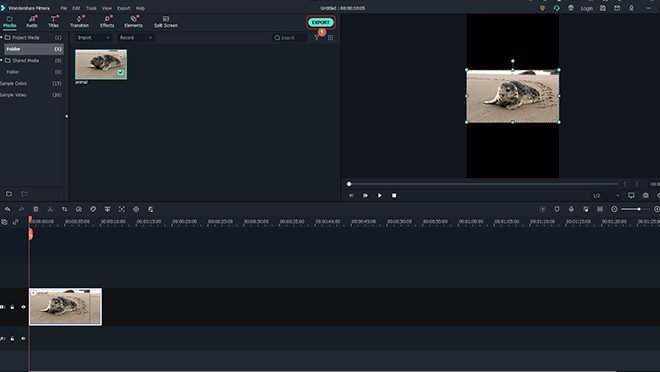This screenshot has width=660, height=372.
Task: Open the Split Screen tab
Action: pyautogui.click(x=166, y=22)
